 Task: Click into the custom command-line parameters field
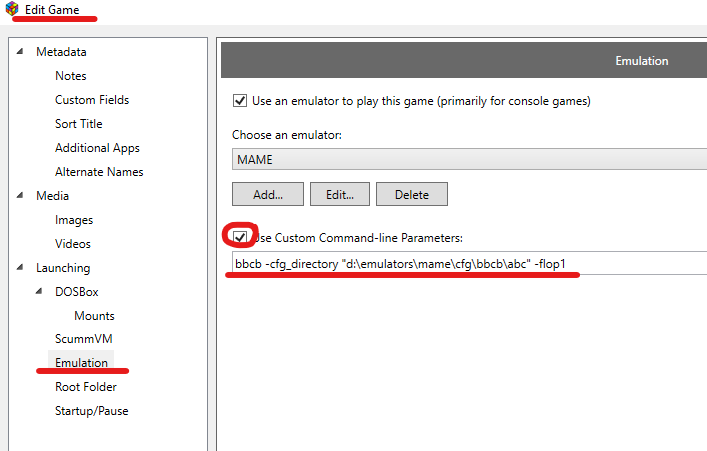pyautogui.click(x=469, y=263)
